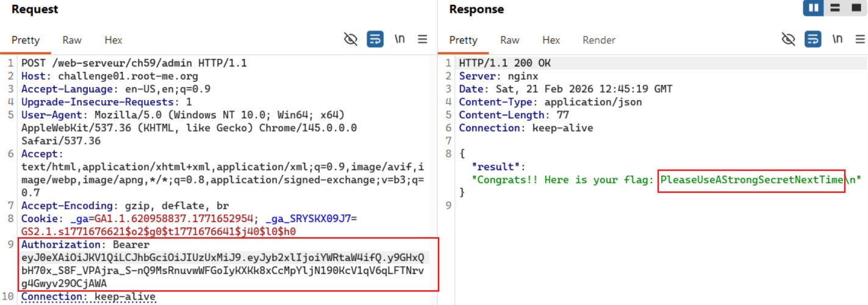This screenshot has width=868, height=305.
Task: Select the combined single-pane layout icon
Action: tap(855, 9)
